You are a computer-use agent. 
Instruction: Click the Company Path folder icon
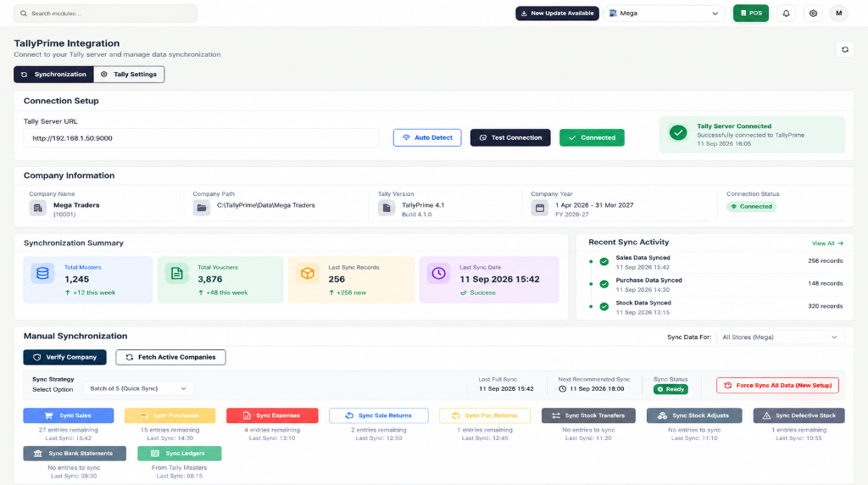click(202, 209)
